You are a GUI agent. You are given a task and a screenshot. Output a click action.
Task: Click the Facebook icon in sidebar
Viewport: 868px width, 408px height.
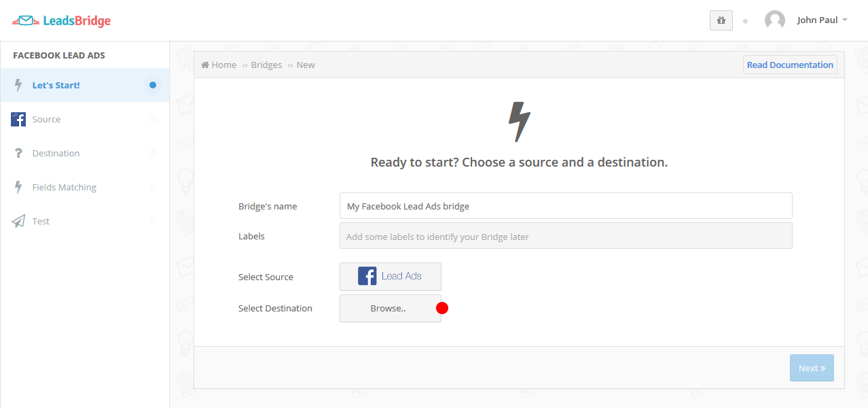18,119
